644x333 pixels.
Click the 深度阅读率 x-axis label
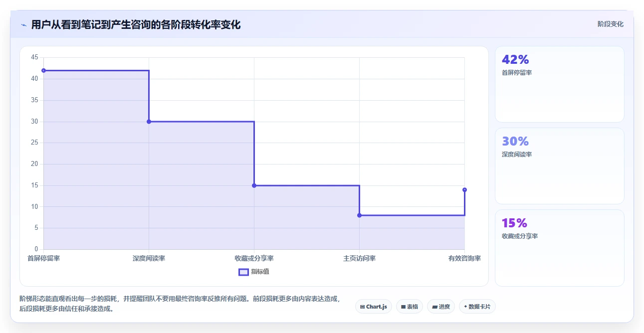pos(149,258)
